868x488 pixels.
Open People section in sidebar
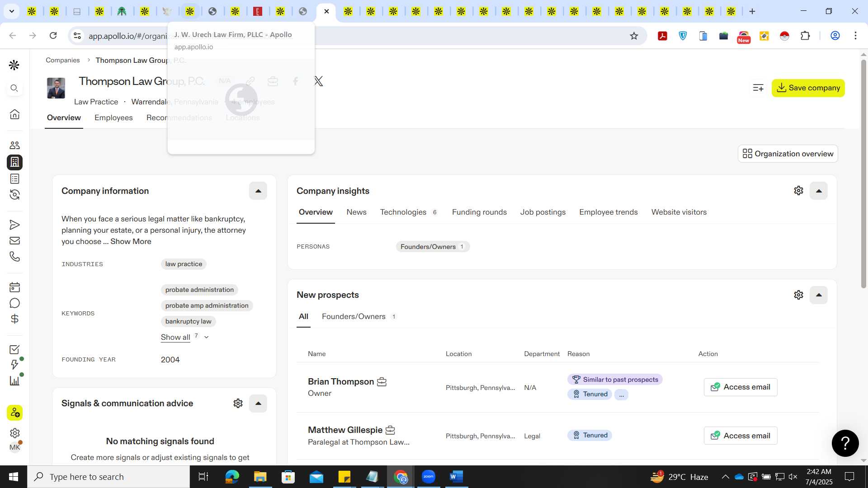click(14, 145)
